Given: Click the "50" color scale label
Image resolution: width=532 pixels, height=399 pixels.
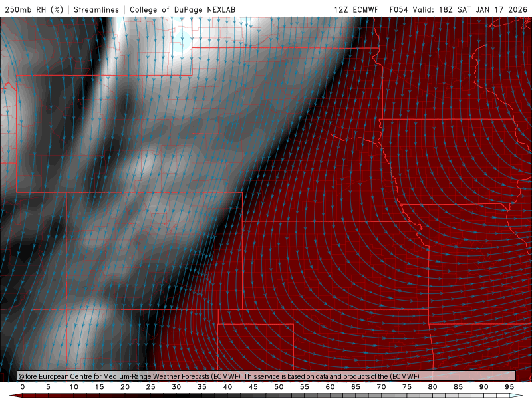Looking at the screenshot, I should coord(279,387).
